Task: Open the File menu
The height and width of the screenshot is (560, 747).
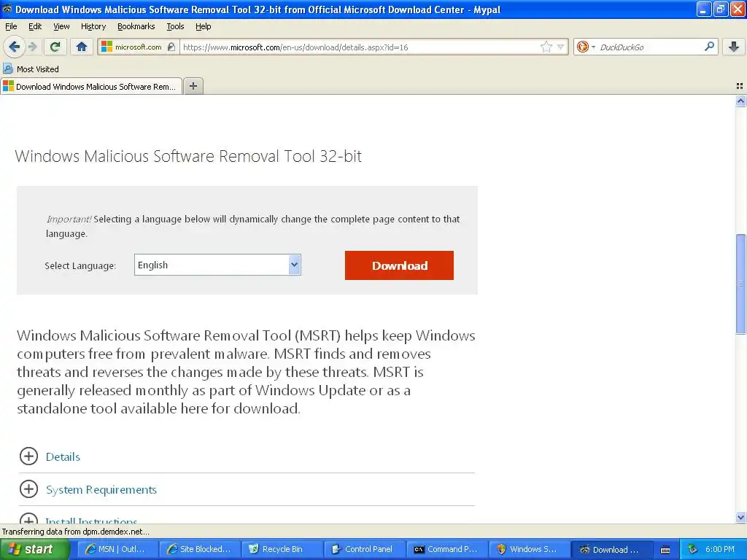Action: pos(11,26)
